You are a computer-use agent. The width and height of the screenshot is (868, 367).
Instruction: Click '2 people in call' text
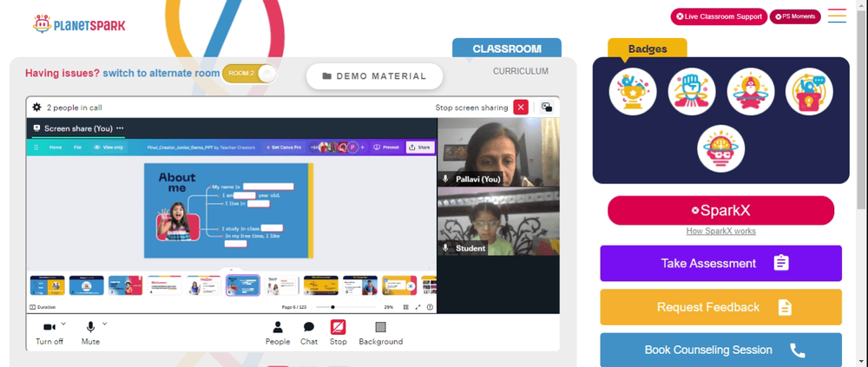pyautogui.click(x=74, y=108)
